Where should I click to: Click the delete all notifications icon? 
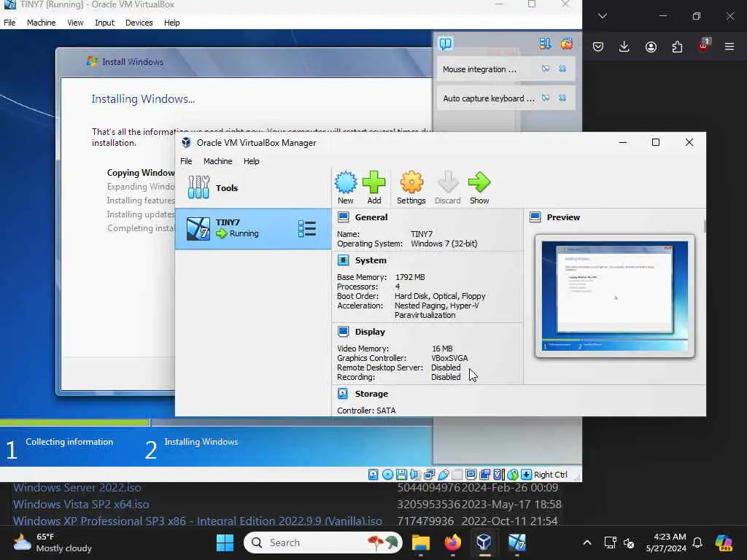566,44
